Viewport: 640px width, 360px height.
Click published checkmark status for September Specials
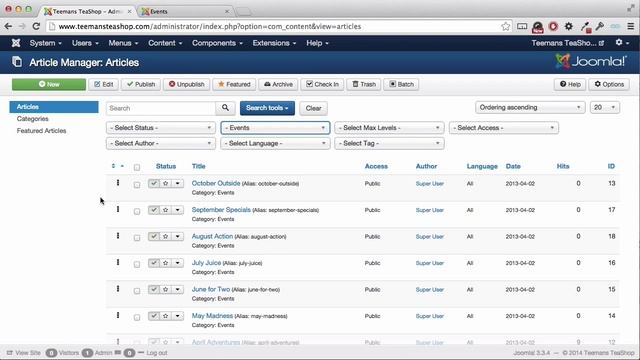tap(154, 210)
